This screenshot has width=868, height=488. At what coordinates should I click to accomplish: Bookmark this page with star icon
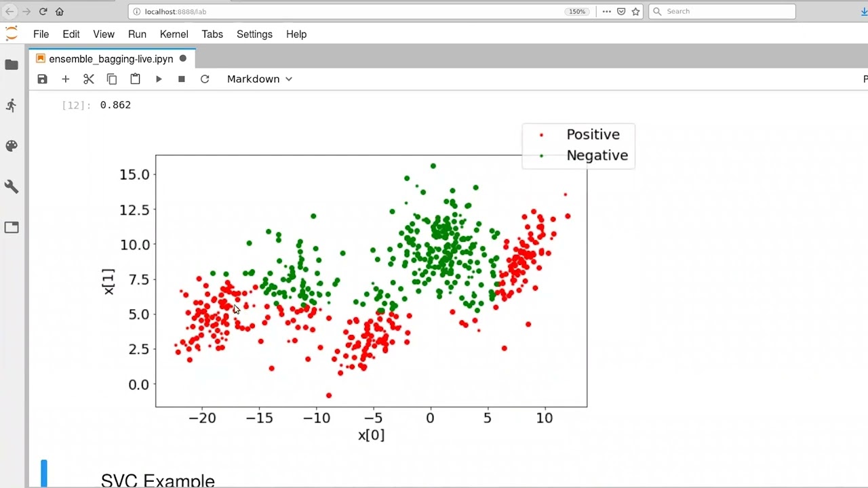(635, 12)
